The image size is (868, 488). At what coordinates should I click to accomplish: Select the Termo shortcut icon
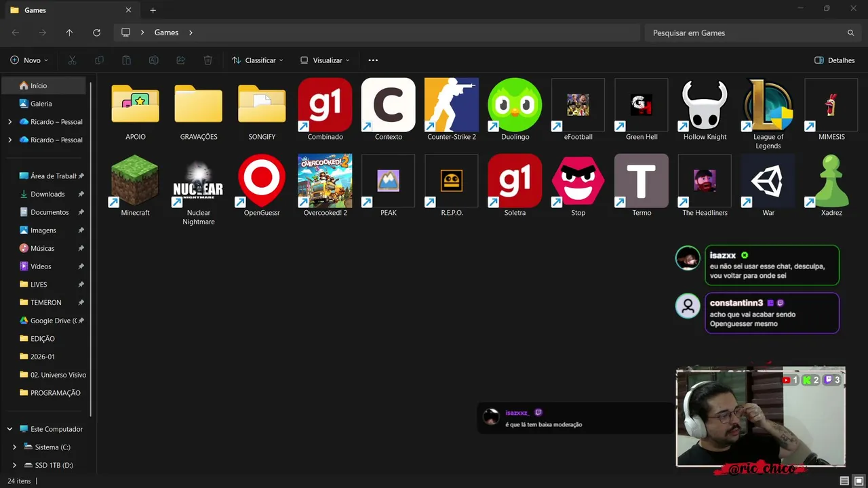[x=642, y=180]
